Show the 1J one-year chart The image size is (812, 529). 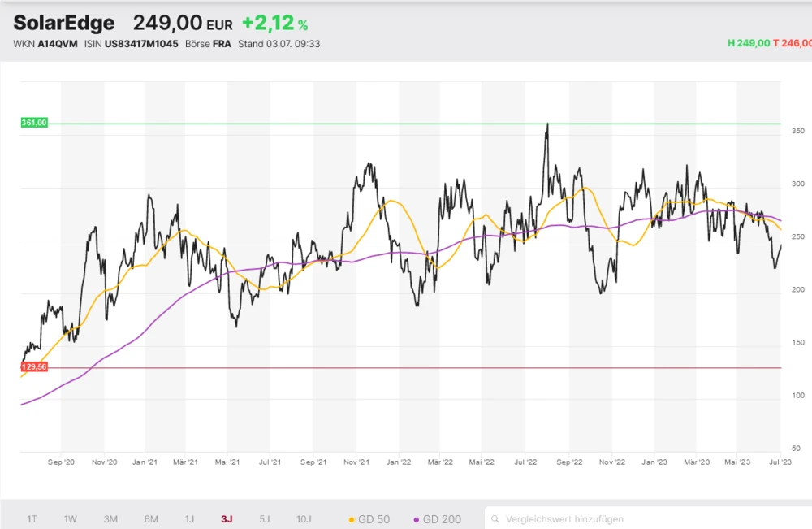pyautogui.click(x=189, y=518)
